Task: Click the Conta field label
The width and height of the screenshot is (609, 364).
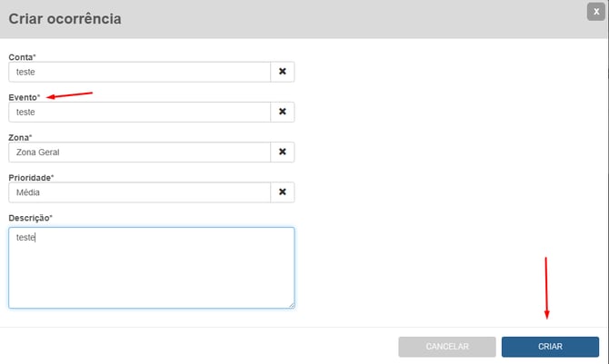Action: [x=23, y=56]
